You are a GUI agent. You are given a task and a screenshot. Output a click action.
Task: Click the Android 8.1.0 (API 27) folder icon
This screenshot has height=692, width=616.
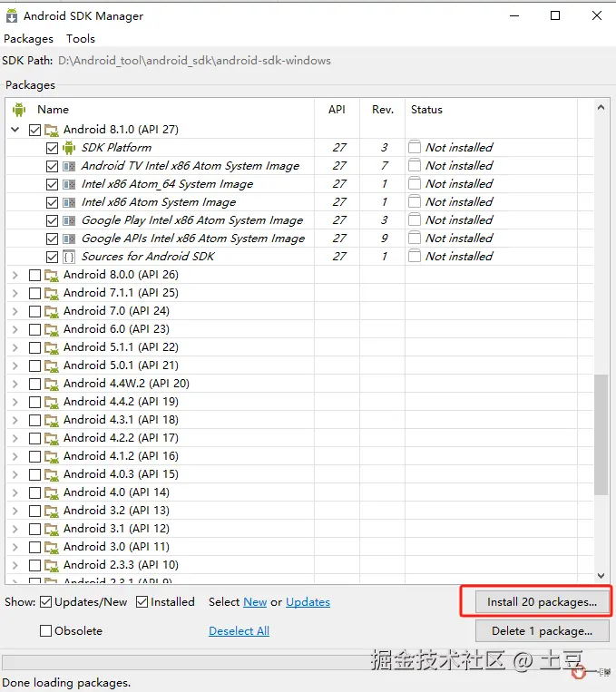tap(52, 130)
